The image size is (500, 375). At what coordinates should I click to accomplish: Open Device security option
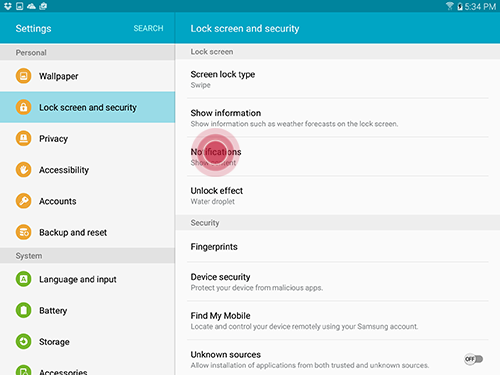pyautogui.click(x=338, y=282)
